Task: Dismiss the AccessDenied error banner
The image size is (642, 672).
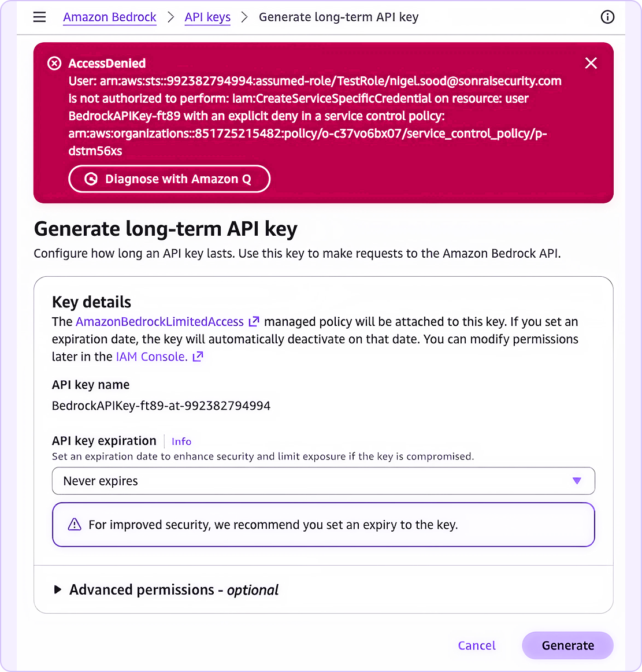Action: coord(591,63)
